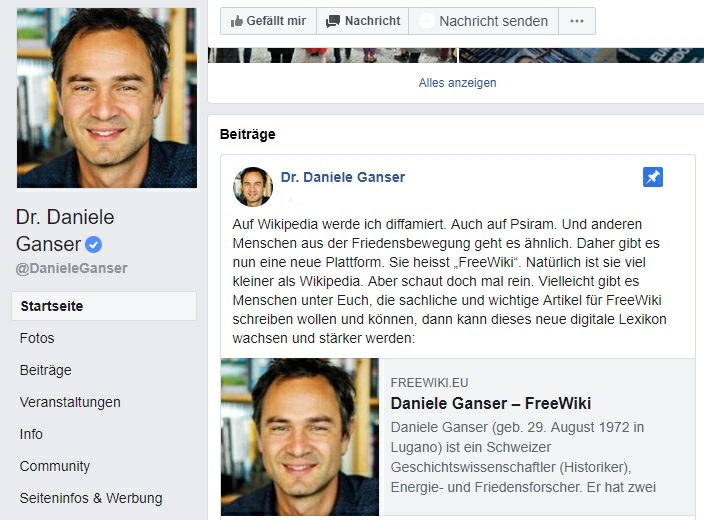
Task: Open the Beiträge sidebar item
Action: pos(45,370)
